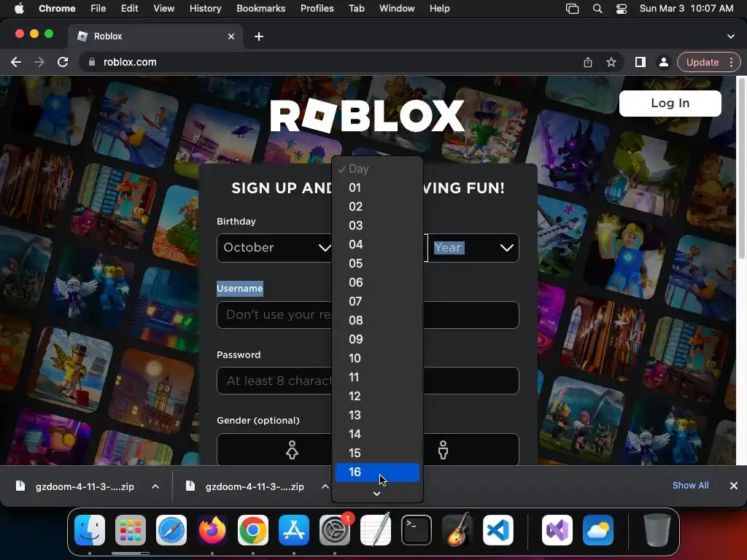Screen dimensions: 747x560
Task: Choose day 15 from the list
Action: coord(377,453)
